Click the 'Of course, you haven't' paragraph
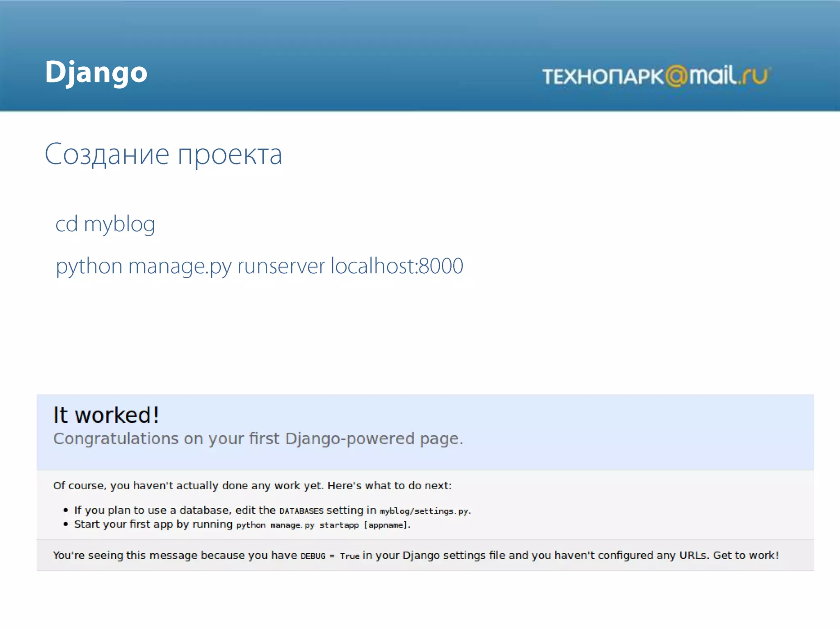This screenshot has height=630, width=840. click(x=252, y=486)
